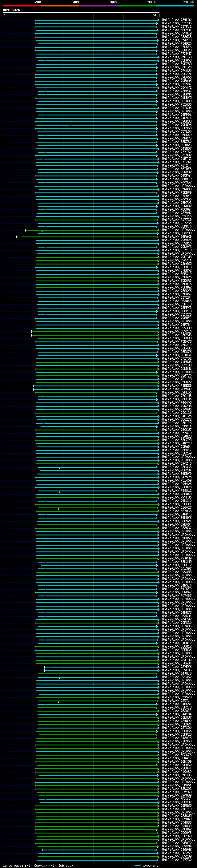Click the alignment bar for UniRef100_B4FAK9
This screenshot has width=197, height=868.
[87, 237]
